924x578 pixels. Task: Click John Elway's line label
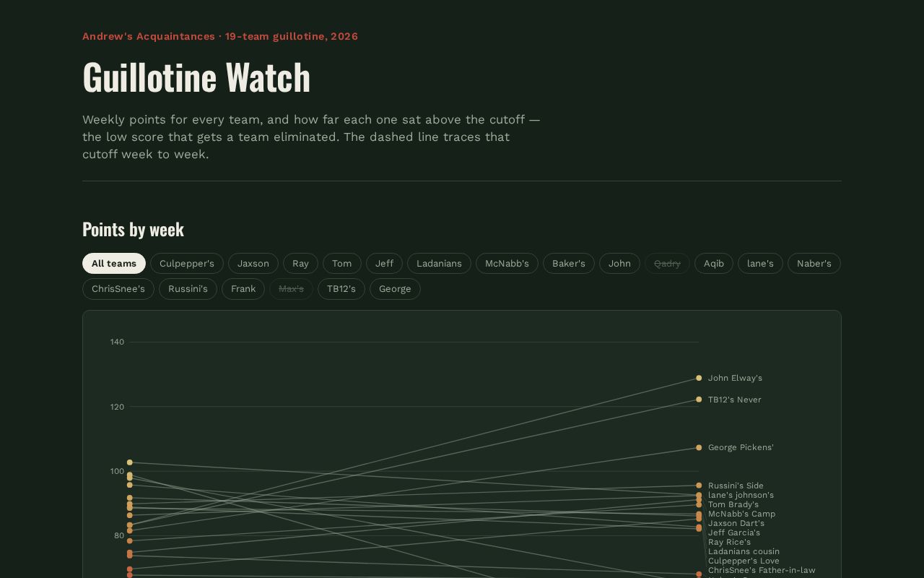[735, 378]
